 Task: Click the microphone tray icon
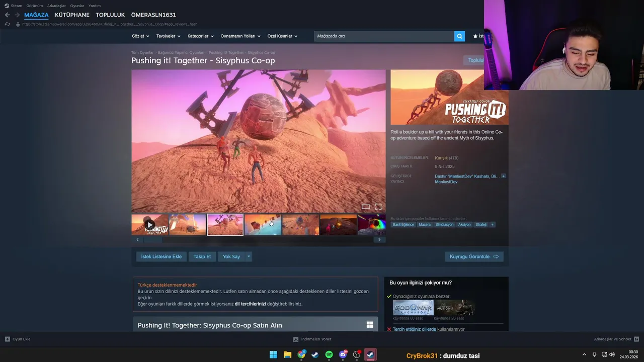pos(594,354)
